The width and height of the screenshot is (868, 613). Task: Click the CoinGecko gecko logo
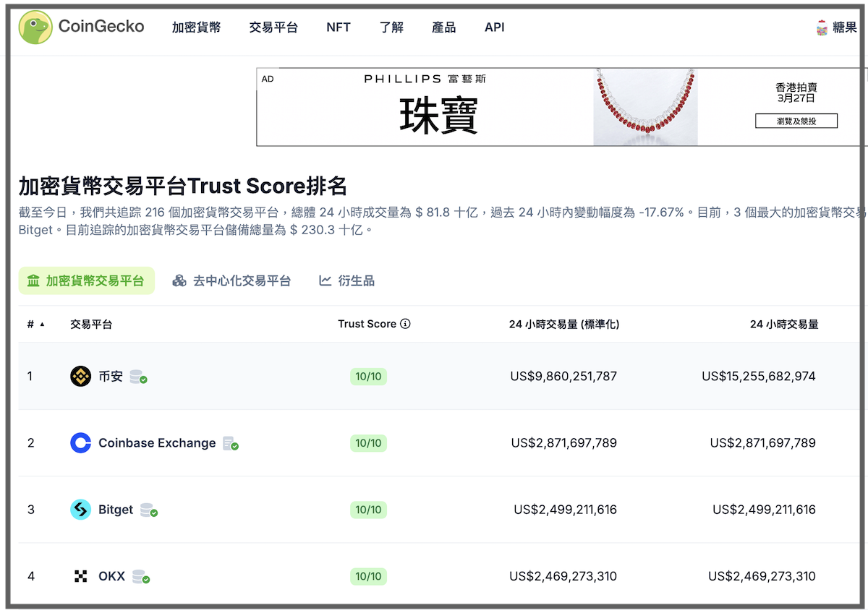(35, 27)
